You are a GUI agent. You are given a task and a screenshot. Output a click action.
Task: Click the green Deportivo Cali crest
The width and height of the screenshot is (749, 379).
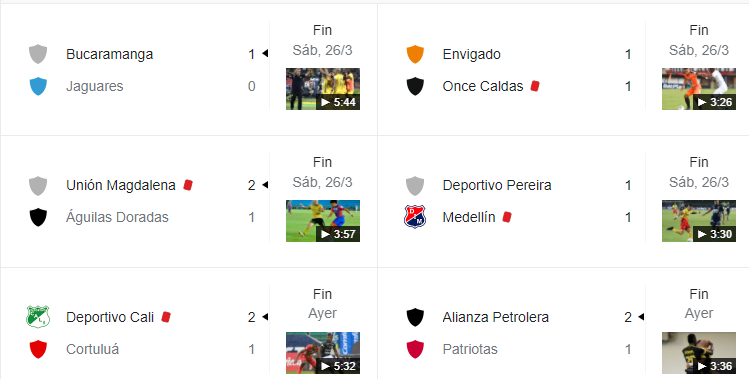(38, 317)
